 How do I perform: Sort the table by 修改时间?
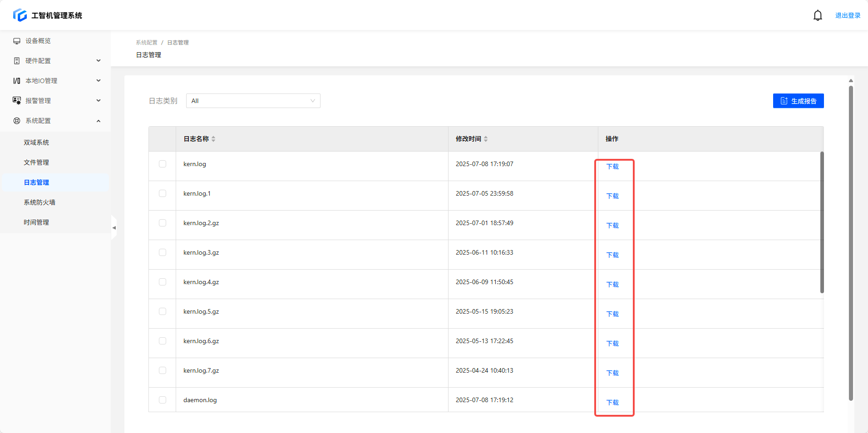point(486,139)
